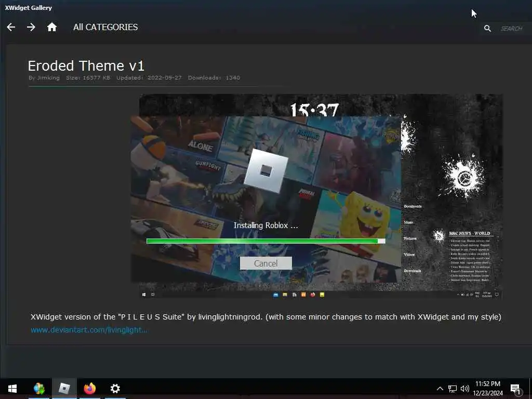Click the splatter clock widget in preview
Screen dimensions: 532x399
463,178
